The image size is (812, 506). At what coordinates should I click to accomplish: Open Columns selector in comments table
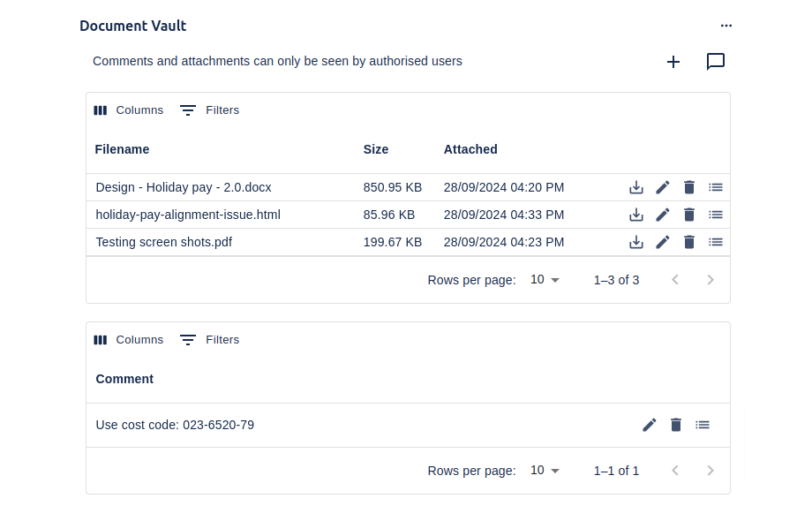coord(129,340)
